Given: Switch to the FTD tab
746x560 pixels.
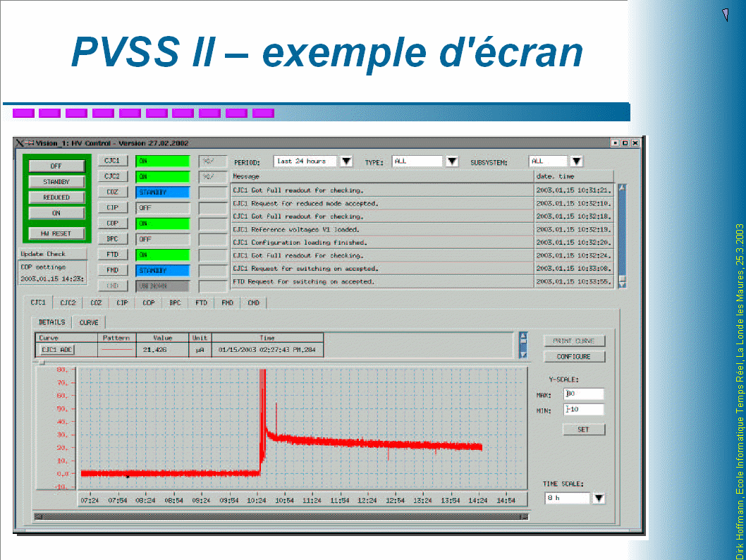Looking at the screenshot, I should [201, 303].
